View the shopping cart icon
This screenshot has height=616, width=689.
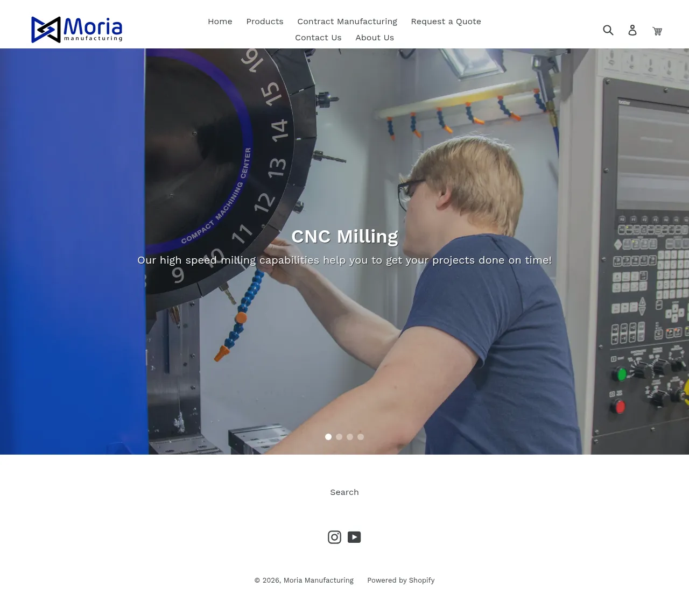657,31
